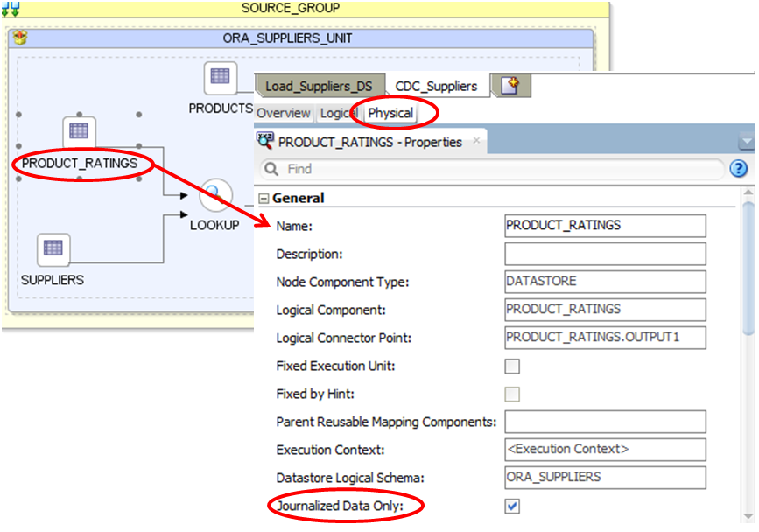Click the Logical Component field

pyautogui.click(x=605, y=310)
